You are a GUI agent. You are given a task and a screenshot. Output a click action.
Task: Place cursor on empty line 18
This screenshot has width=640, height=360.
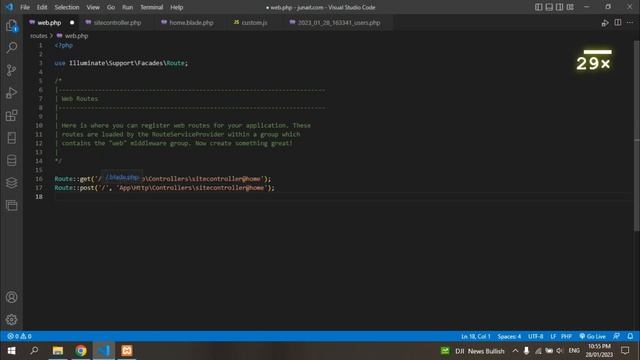point(343,197)
